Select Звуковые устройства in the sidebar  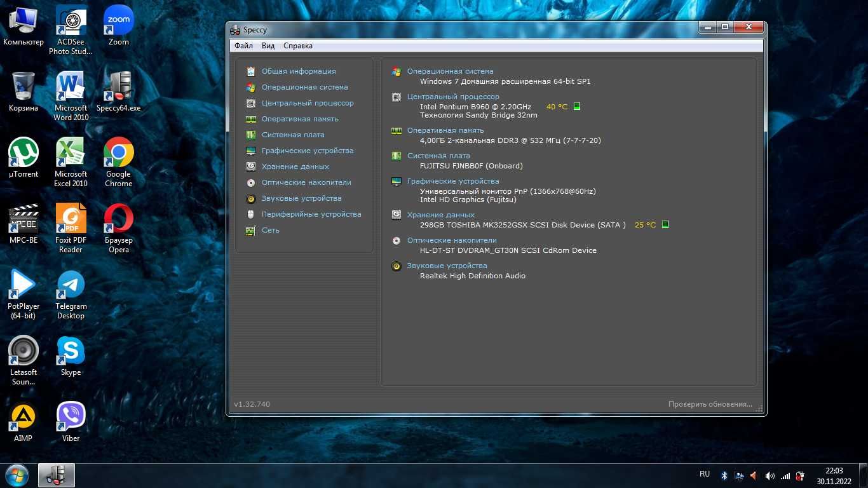[301, 198]
